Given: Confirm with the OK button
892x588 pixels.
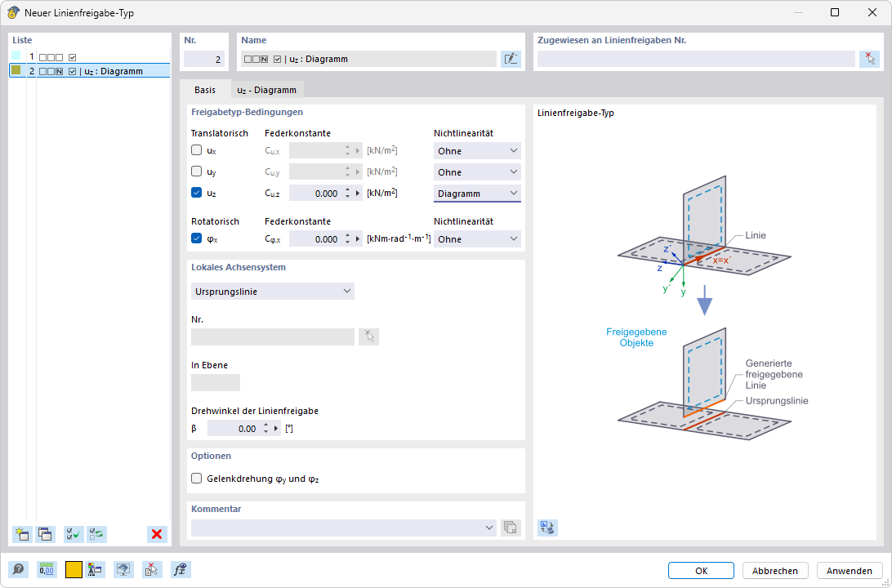Looking at the screenshot, I should (701, 570).
